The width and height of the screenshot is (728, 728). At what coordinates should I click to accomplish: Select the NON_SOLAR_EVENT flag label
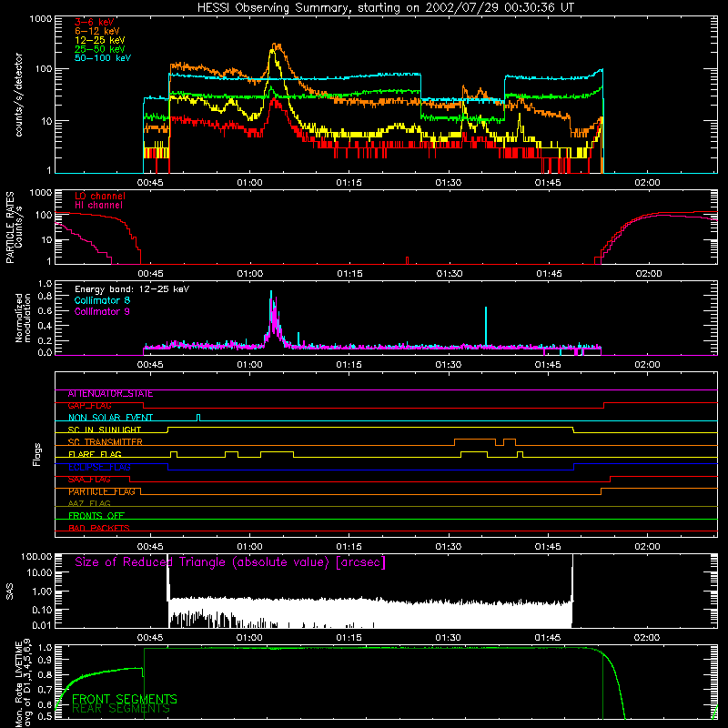(110, 418)
